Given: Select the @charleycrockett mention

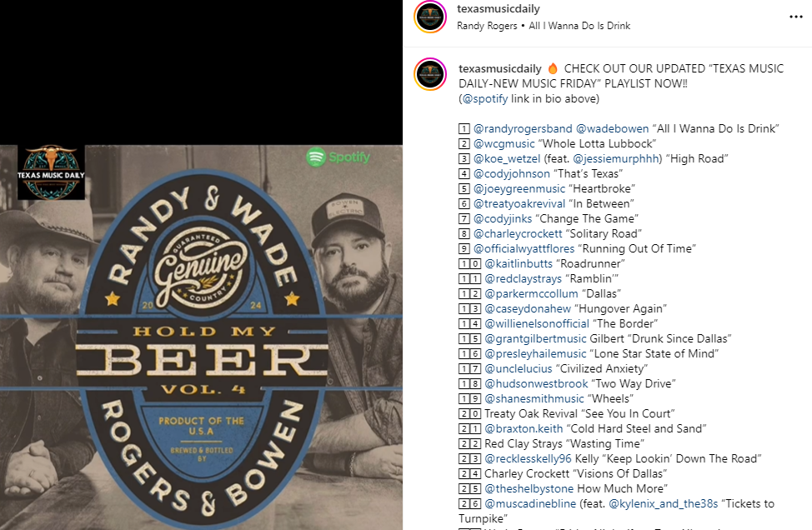Looking at the screenshot, I should tap(518, 234).
